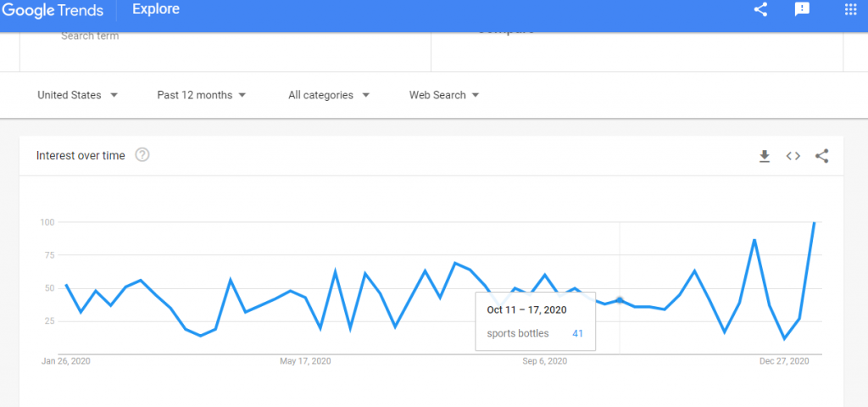Click the highlighted Oct 11–17 data point marker
The height and width of the screenshot is (407, 868).
point(620,300)
